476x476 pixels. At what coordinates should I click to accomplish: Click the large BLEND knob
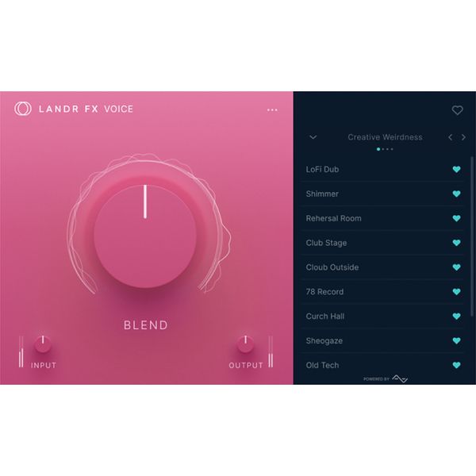145,236
